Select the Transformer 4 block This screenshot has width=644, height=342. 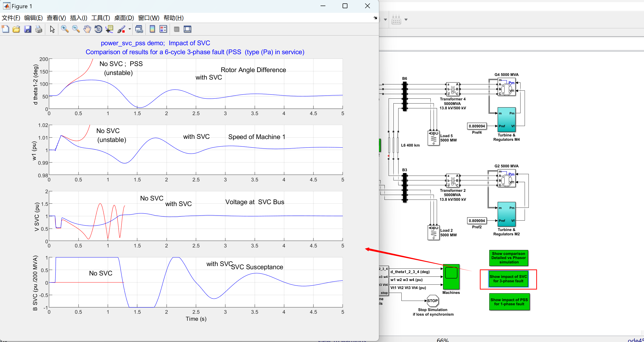pos(453,89)
